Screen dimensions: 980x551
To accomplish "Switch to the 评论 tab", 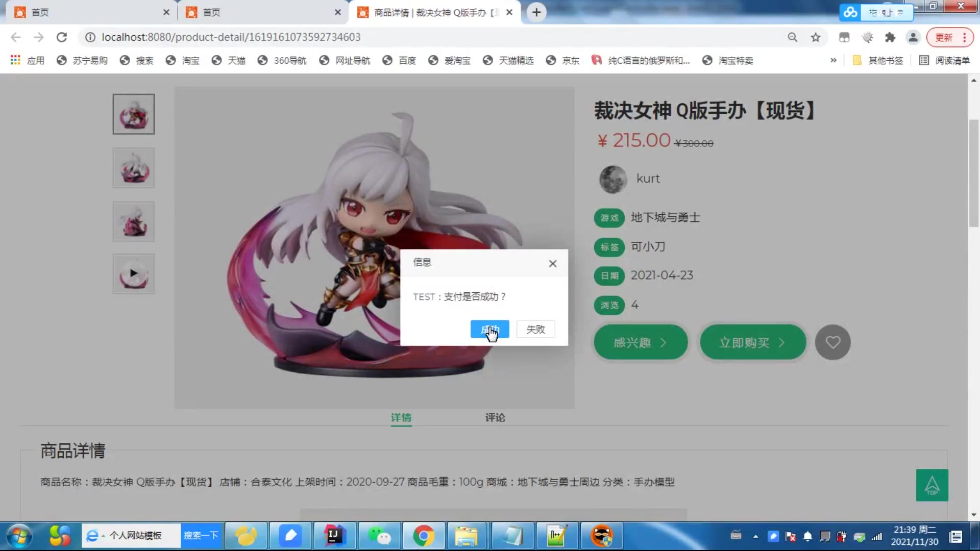I will click(495, 417).
